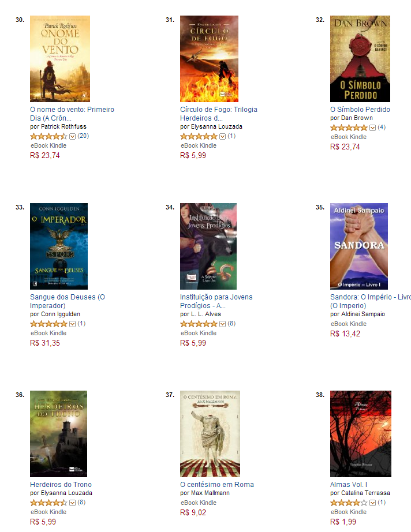This screenshot has width=411, height=532.
Task: Open the Sandora book cover thumbnail
Action: point(359,246)
